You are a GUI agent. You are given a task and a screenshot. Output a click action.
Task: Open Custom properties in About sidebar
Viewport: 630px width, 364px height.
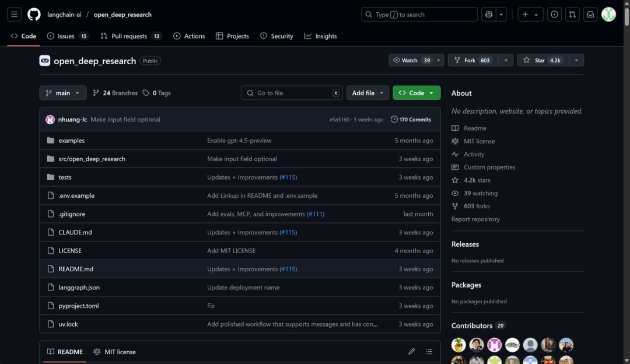pyautogui.click(x=489, y=167)
